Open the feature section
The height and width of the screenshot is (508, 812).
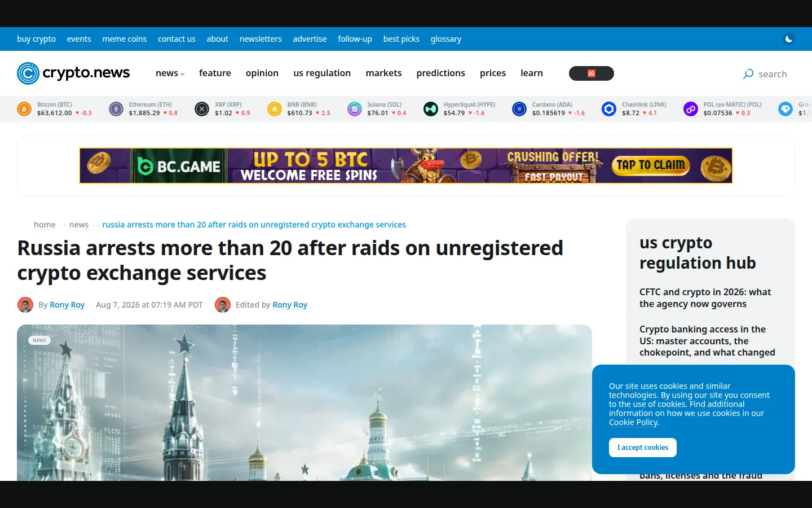215,73
